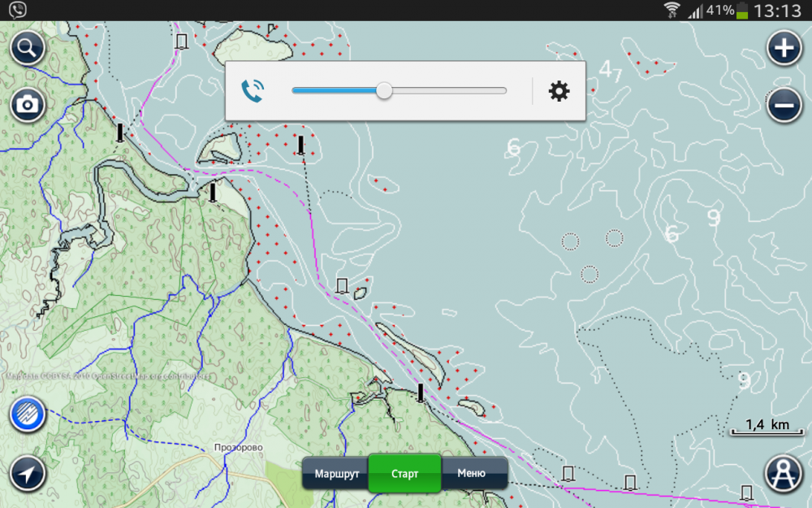Tap the Wi-Fi status icon
Screen dimensions: 812x508
point(672,11)
